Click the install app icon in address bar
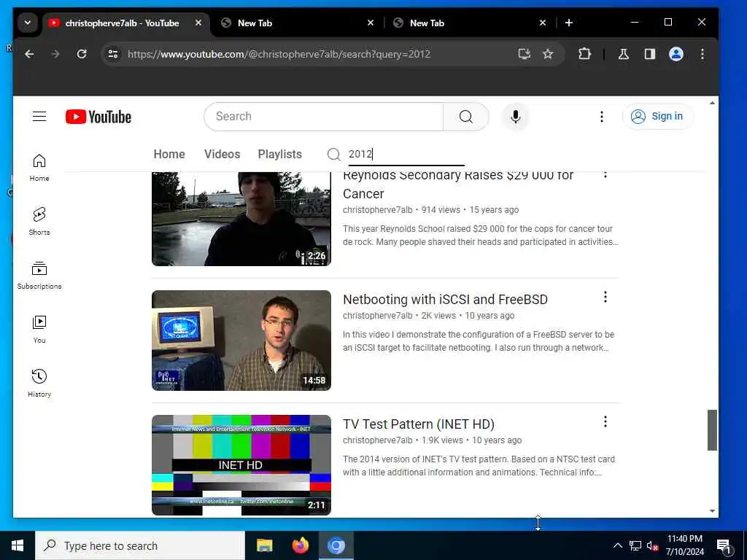The height and width of the screenshot is (560, 747). click(524, 54)
